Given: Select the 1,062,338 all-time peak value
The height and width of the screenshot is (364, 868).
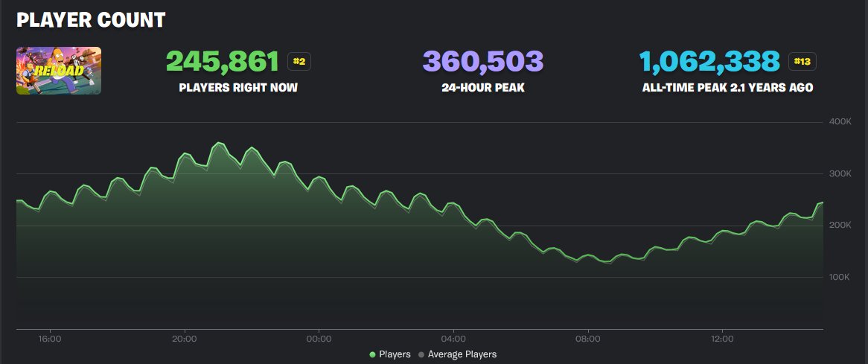Looking at the screenshot, I should [709, 61].
